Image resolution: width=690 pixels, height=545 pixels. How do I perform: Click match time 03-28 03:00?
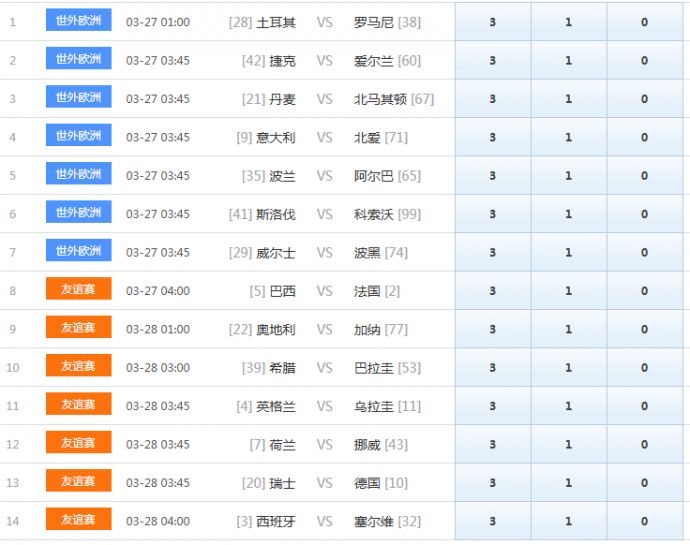[x=158, y=368]
